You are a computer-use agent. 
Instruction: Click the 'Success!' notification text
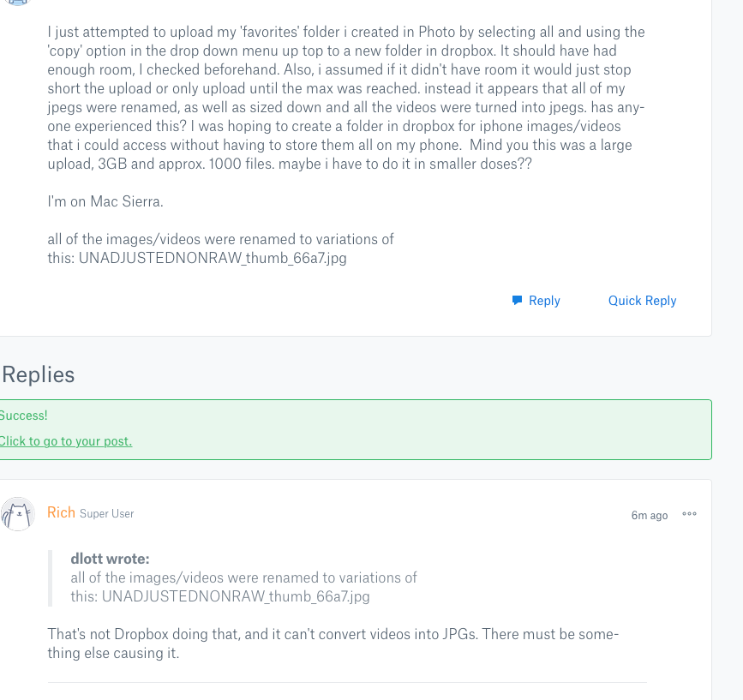click(x=23, y=416)
